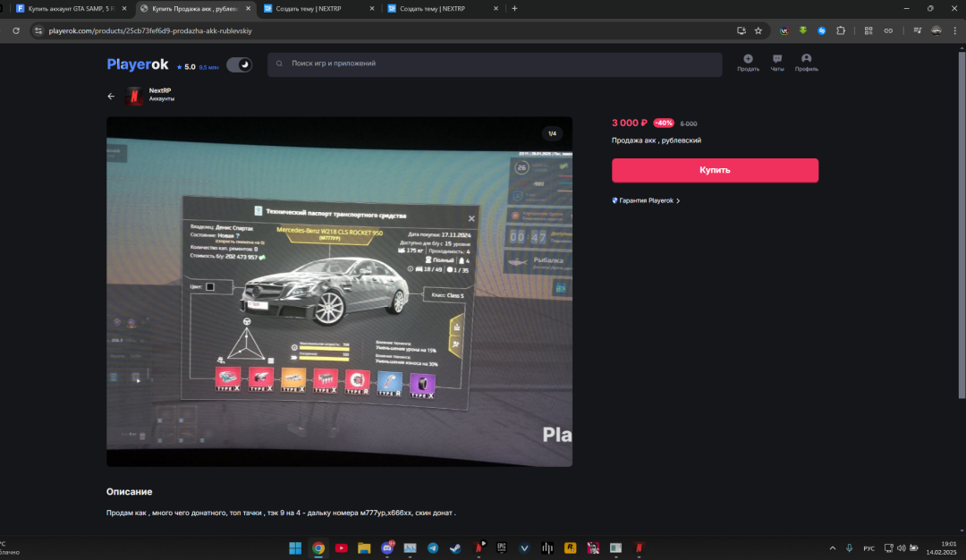The height and width of the screenshot is (560, 966).
Task: Open the Playerok logo link
Action: click(138, 64)
